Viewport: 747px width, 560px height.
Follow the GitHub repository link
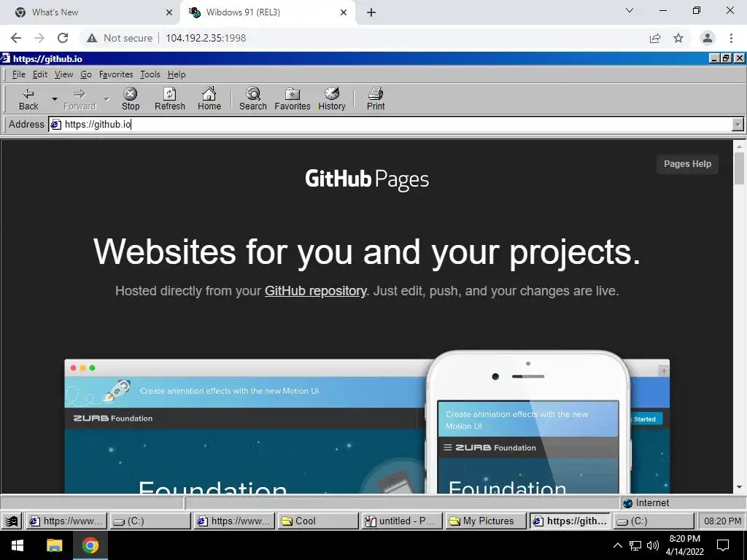(316, 290)
